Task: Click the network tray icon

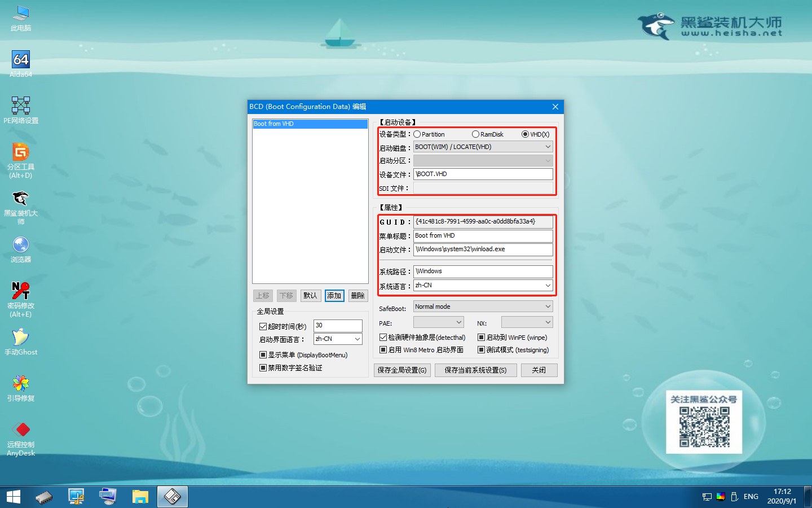Action: (707, 497)
